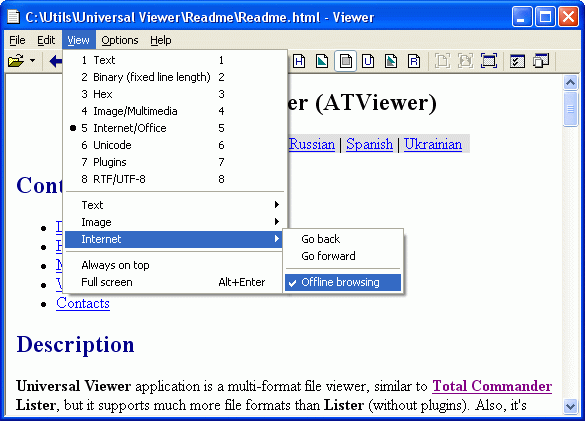585x421 pixels.
Task: Open the options checklist toolbar icon
Action: pyautogui.click(x=517, y=61)
